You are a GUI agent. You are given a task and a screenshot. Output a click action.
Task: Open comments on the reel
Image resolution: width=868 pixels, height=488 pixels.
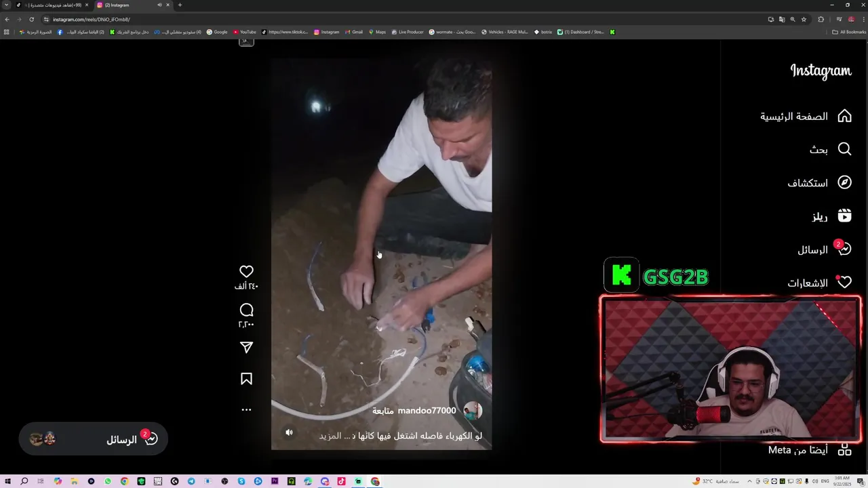tap(246, 310)
